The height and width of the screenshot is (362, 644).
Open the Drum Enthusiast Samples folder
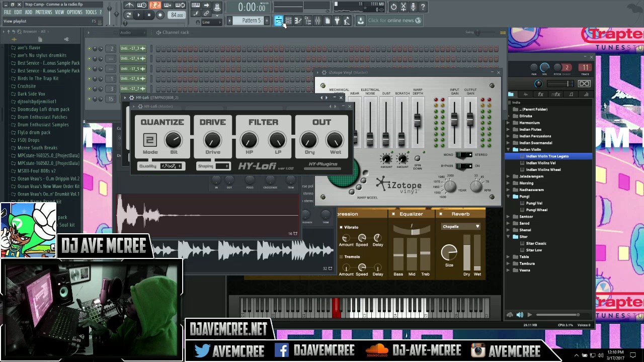pos(43,125)
